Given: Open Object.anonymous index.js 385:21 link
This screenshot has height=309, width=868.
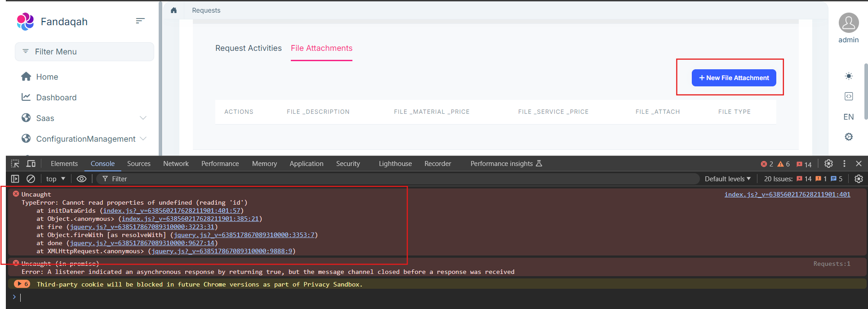Looking at the screenshot, I should tap(191, 219).
